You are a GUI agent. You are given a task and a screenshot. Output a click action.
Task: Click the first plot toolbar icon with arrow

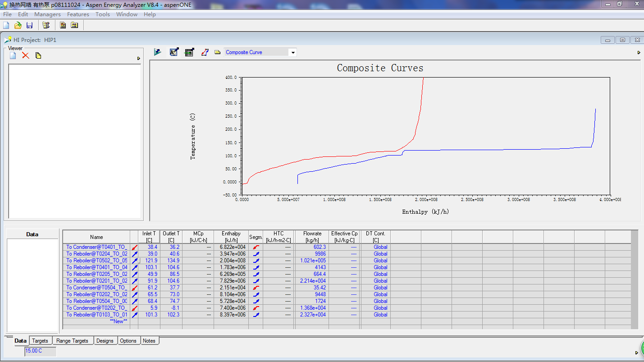coord(157,52)
